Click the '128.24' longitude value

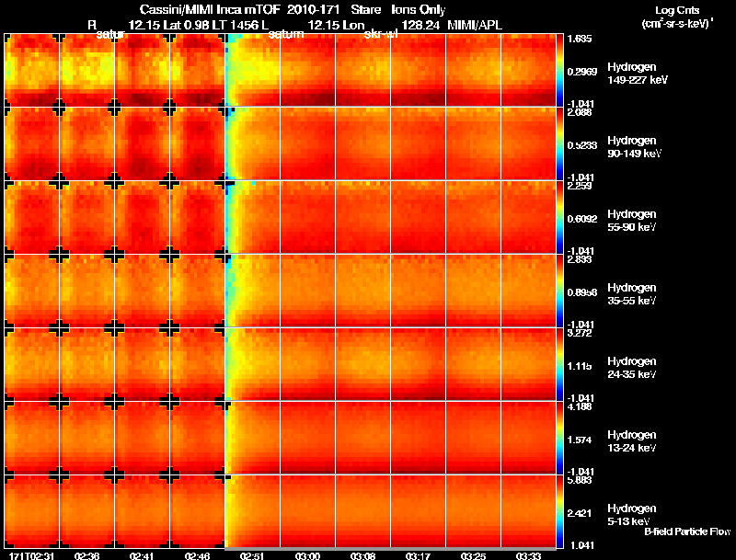[421, 26]
